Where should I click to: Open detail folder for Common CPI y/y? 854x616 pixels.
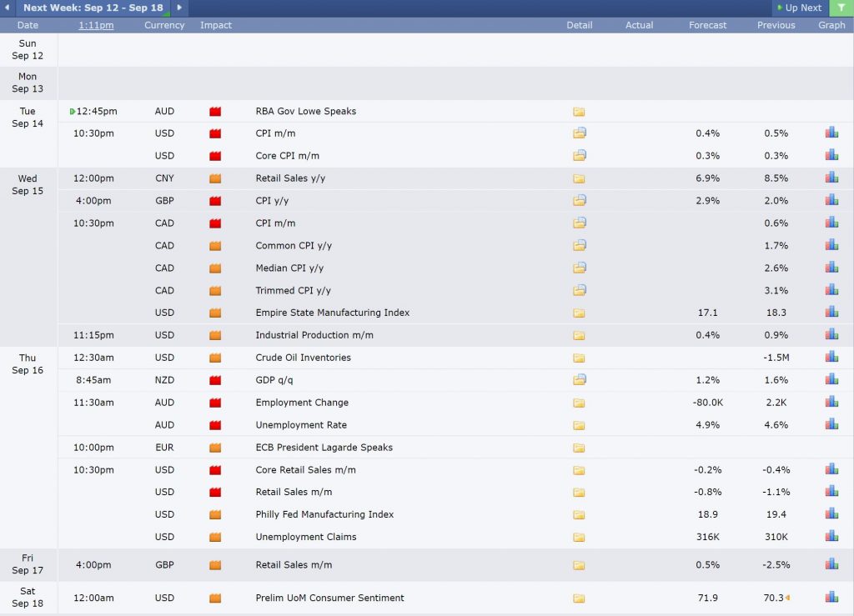[x=579, y=245]
